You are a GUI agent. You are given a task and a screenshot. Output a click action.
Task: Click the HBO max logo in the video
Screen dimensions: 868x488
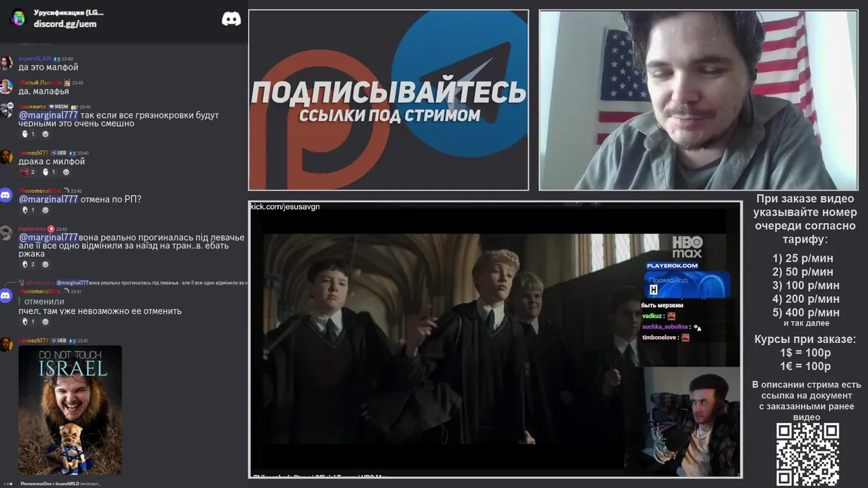tap(687, 247)
